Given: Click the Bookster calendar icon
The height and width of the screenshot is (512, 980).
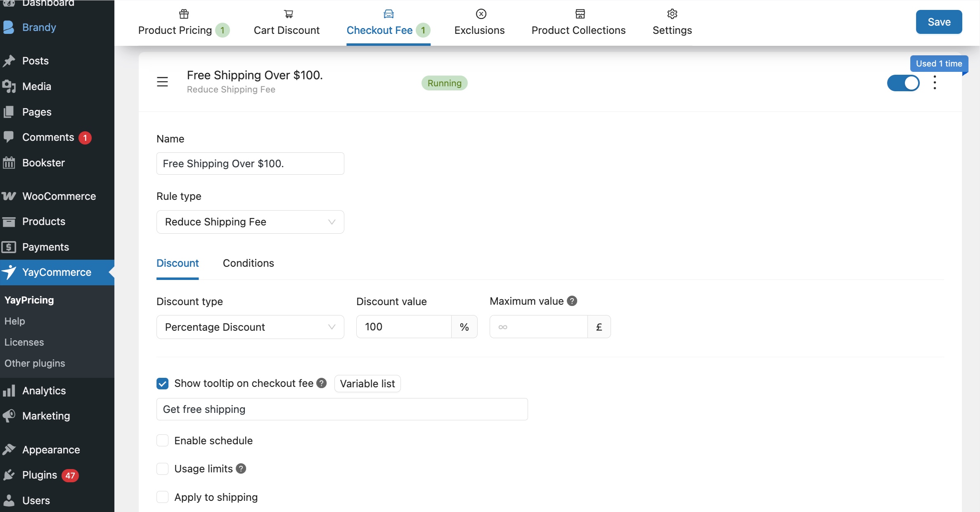Looking at the screenshot, I should [9, 163].
